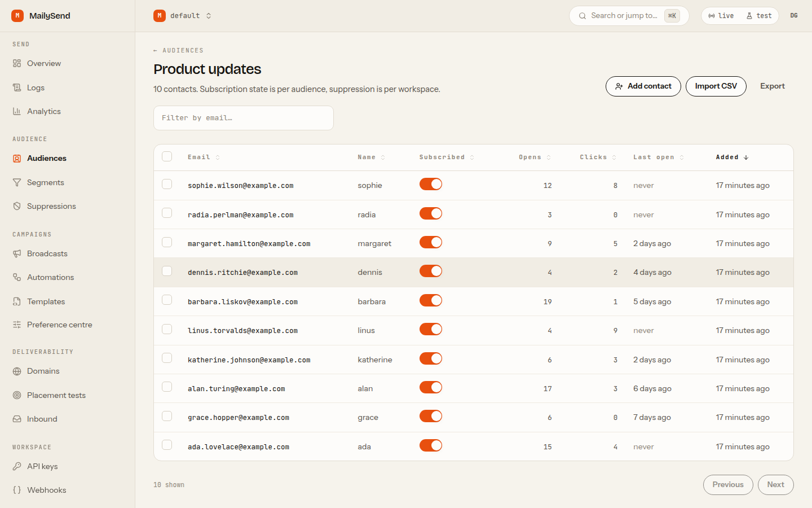This screenshot has height=508, width=812.
Task: Click the API keys key icon
Action: click(x=17, y=466)
